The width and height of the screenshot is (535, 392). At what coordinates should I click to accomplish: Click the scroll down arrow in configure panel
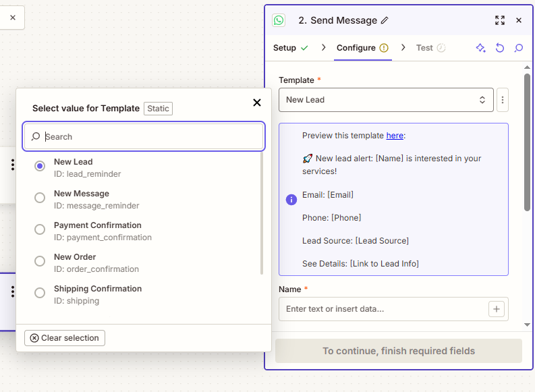527,325
